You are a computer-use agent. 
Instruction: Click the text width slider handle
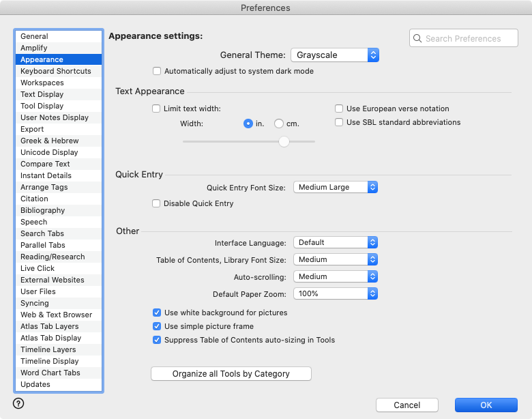[x=284, y=141]
